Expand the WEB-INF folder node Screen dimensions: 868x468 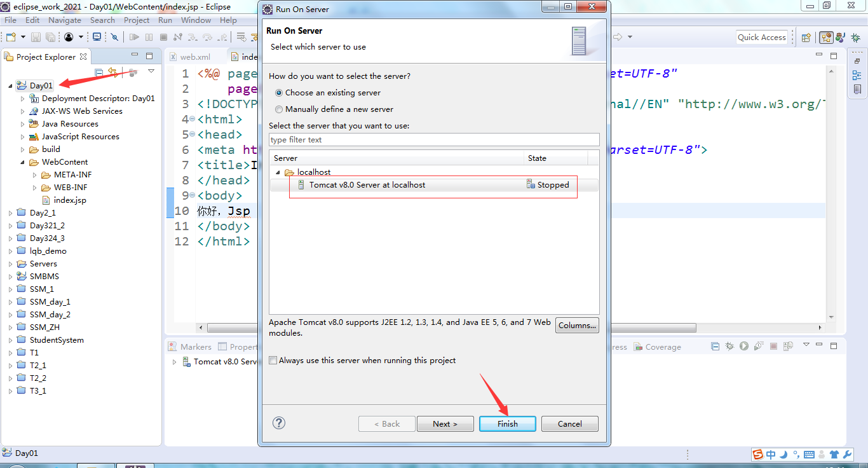35,188
